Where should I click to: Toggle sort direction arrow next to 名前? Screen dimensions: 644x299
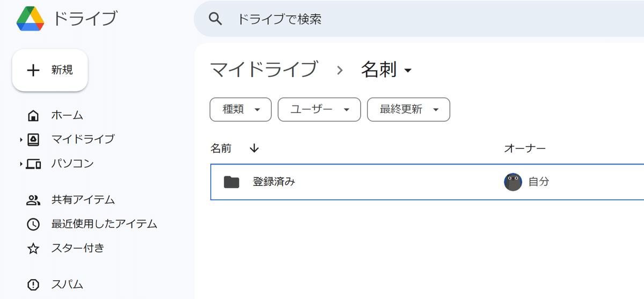pos(254,148)
